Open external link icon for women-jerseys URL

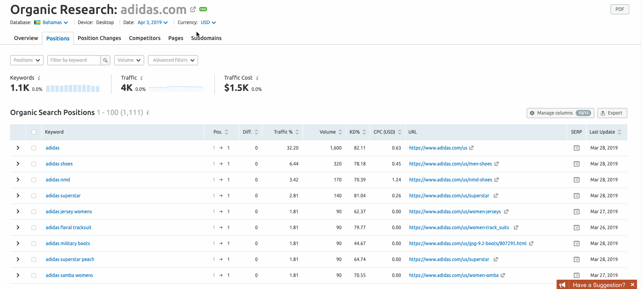tap(506, 212)
